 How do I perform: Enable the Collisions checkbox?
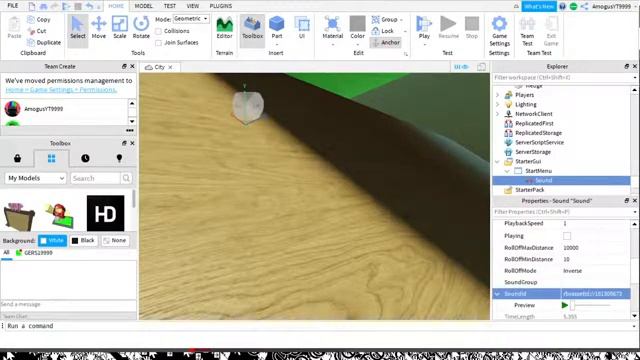[x=158, y=31]
